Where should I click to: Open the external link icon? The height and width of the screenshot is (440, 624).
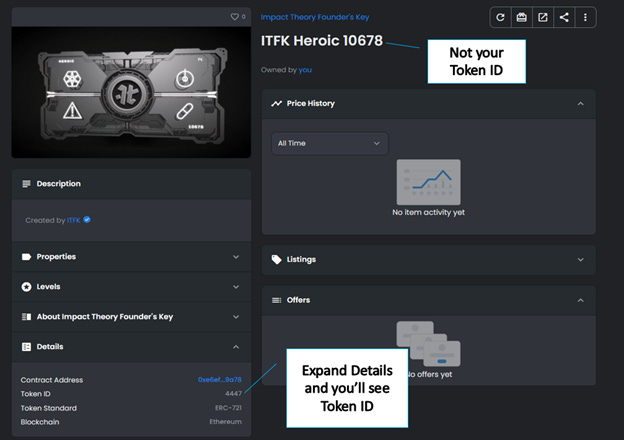542,17
